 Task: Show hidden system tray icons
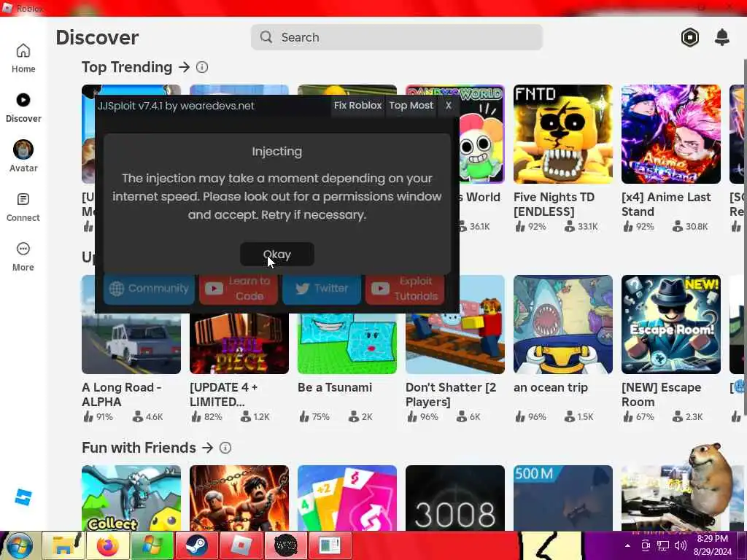pyautogui.click(x=628, y=545)
